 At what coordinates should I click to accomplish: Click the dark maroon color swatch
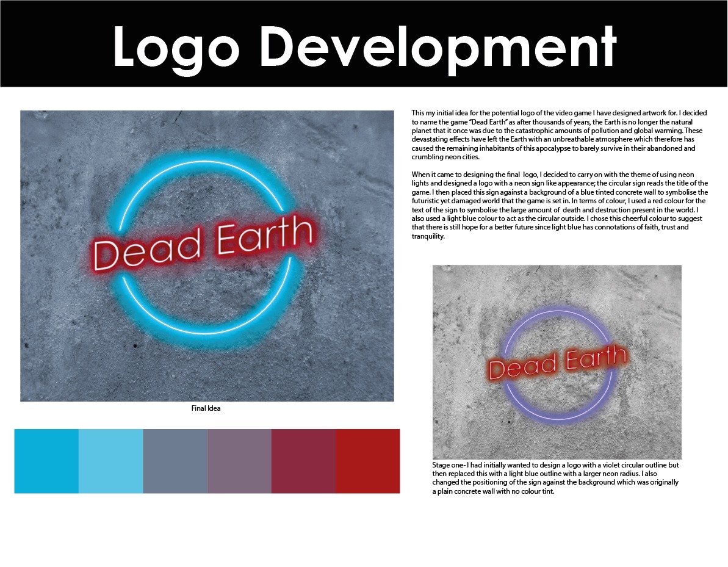pyautogui.click(x=304, y=461)
